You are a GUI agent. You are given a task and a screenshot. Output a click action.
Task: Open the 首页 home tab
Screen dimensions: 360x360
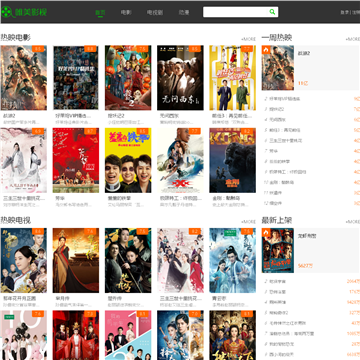(x=100, y=13)
